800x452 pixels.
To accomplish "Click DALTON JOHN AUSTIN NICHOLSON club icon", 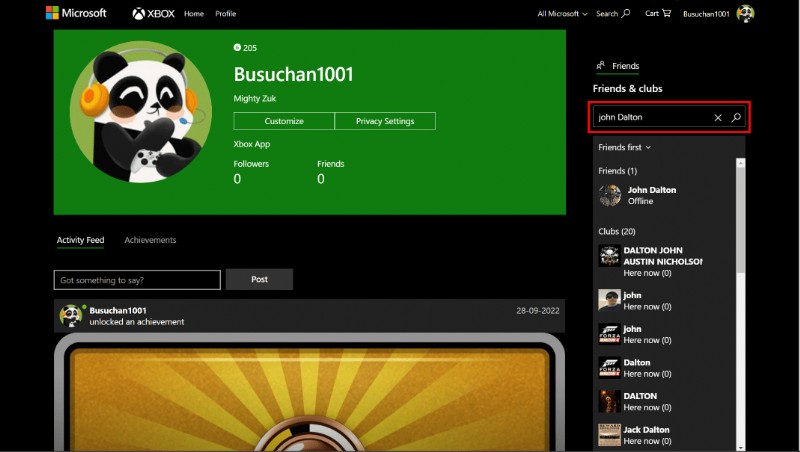I will (x=609, y=256).
